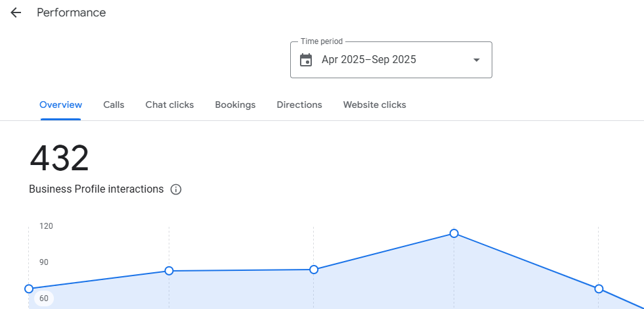644x309 pixels.
Task: Open the Chat clicks tab
Action: click(x=169, y=105)
